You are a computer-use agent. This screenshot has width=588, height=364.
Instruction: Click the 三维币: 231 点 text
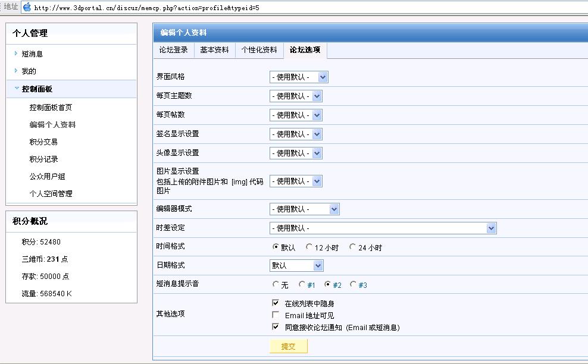click(45, 259)
